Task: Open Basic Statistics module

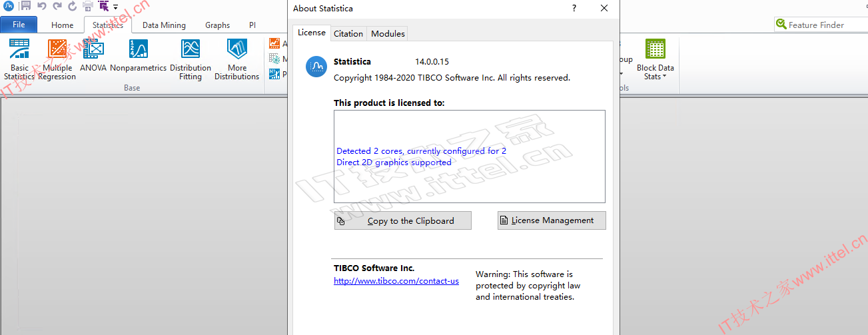Action: tap(19, 59)
